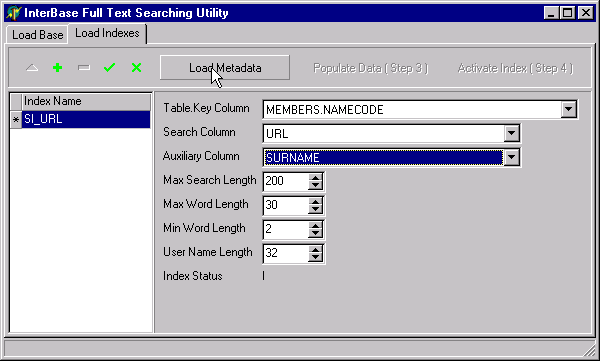Viewport: 600px width, 361px height.
Task: Click the green checkmark post edit icon
Action: (x=109, y=68)
